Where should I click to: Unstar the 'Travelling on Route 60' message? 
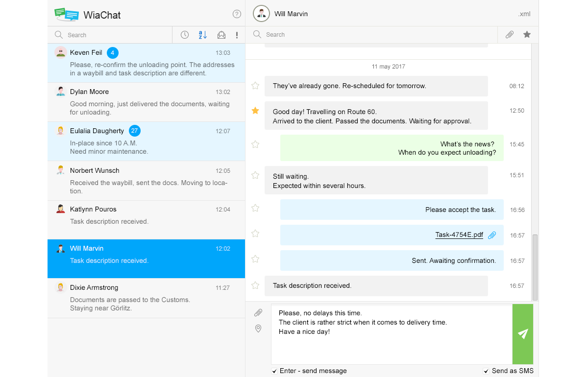pos(255,111)
